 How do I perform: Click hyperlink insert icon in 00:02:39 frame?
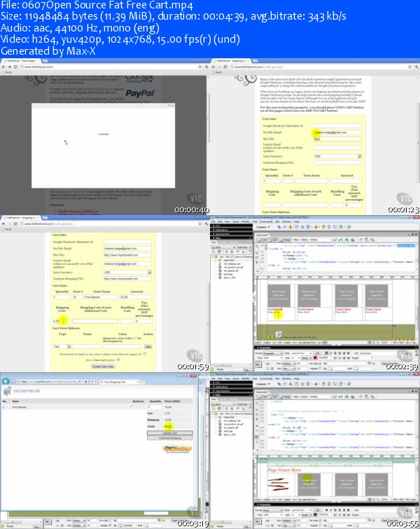point(279,227)
